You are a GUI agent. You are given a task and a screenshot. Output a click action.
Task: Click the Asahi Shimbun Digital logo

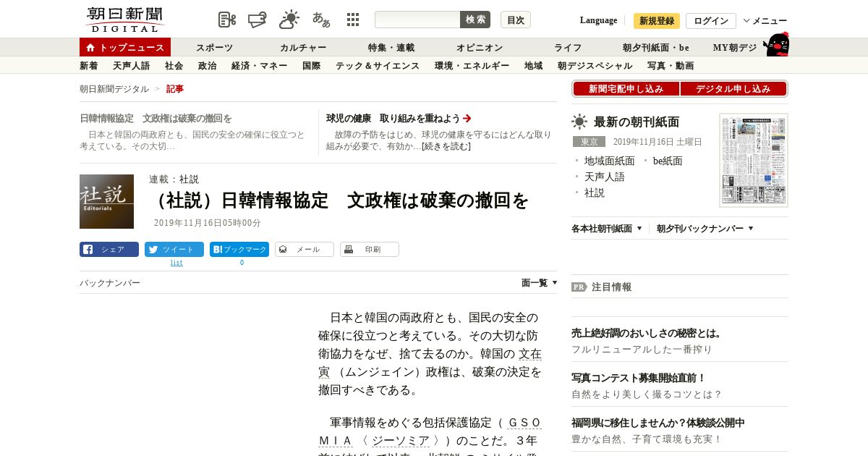click(124, 20)
